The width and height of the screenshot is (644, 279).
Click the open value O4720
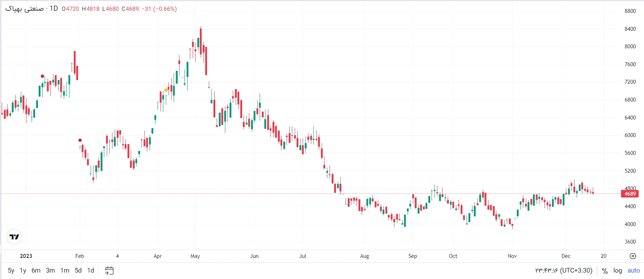(x=70, y=9)
